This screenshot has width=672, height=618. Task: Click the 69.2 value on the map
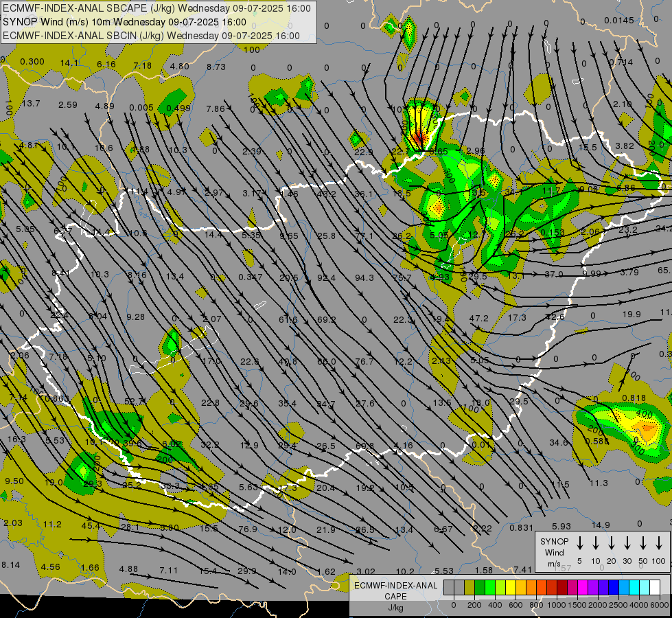[327, 319]
